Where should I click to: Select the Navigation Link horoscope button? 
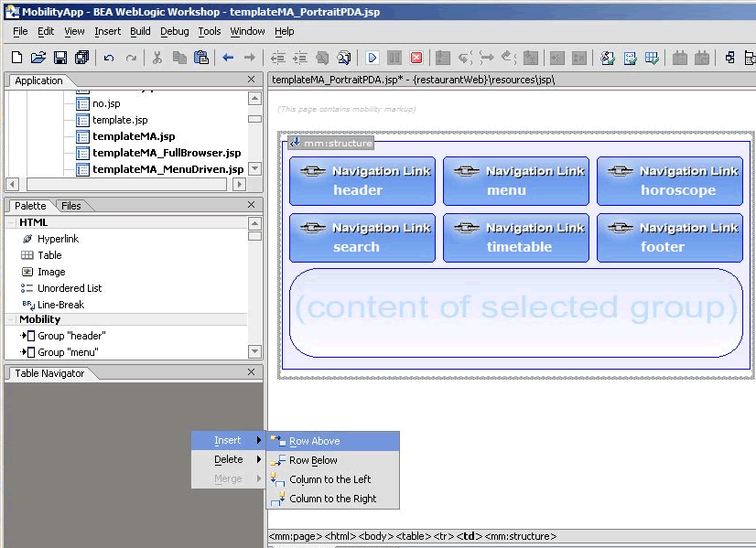click(x=670, y=181)
